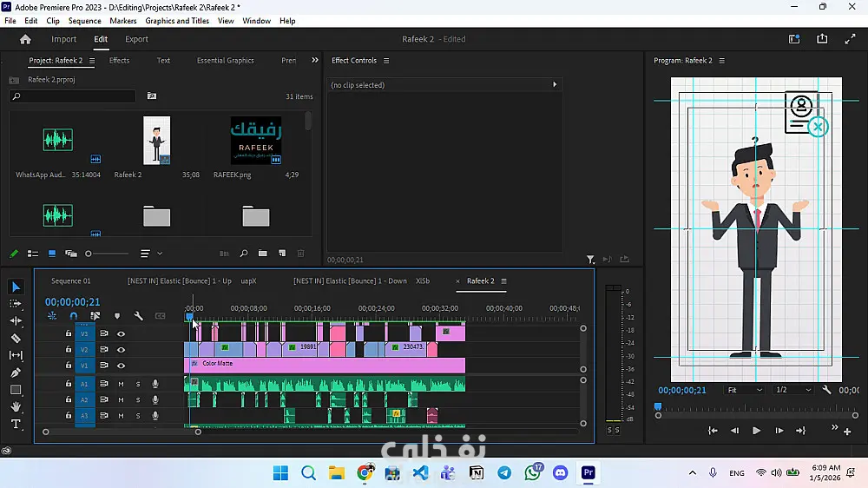
Task: Mute audio track A1
Action: 121,384
